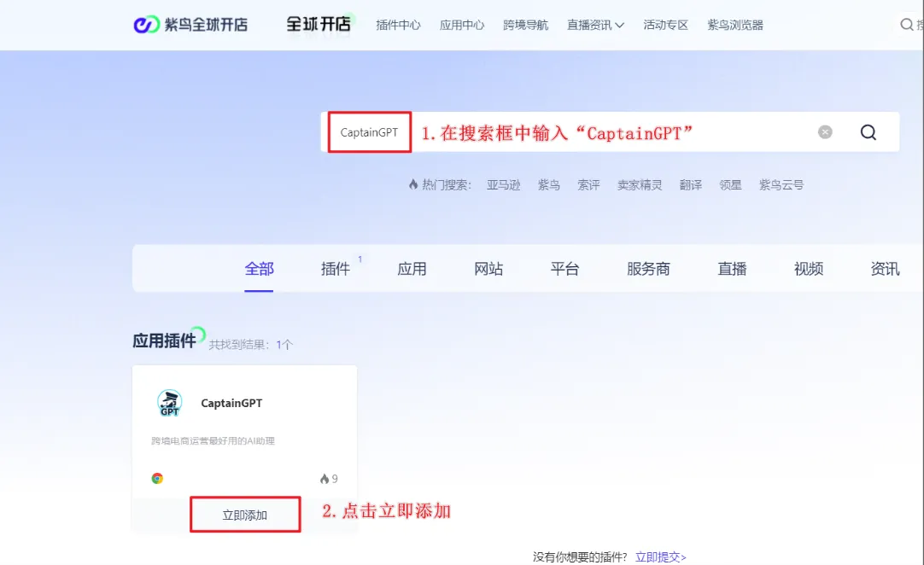Click hot search keyword 紫鸟云号

tap(781, 185)
